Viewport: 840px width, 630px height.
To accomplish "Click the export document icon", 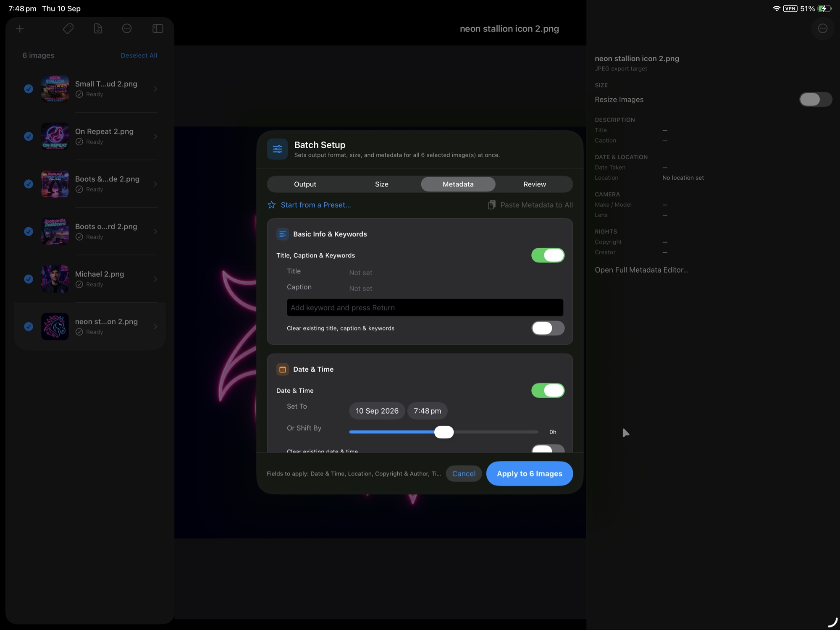I will point(98,29).
